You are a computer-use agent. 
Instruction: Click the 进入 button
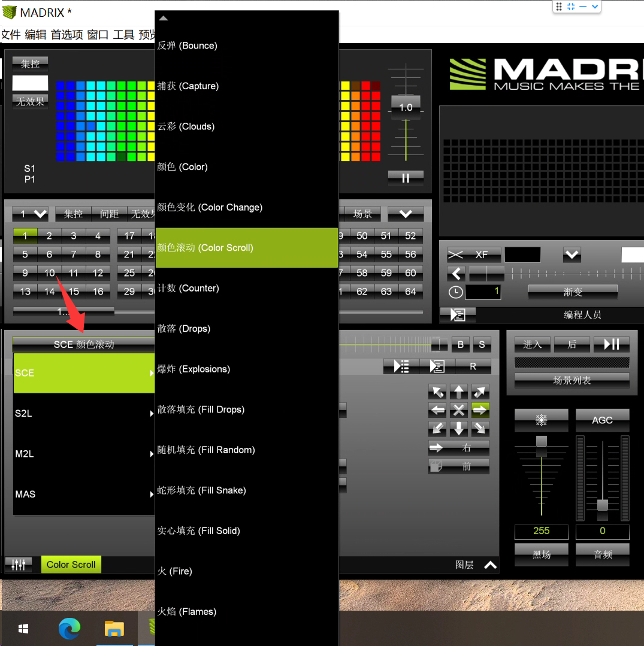point(532,344)
